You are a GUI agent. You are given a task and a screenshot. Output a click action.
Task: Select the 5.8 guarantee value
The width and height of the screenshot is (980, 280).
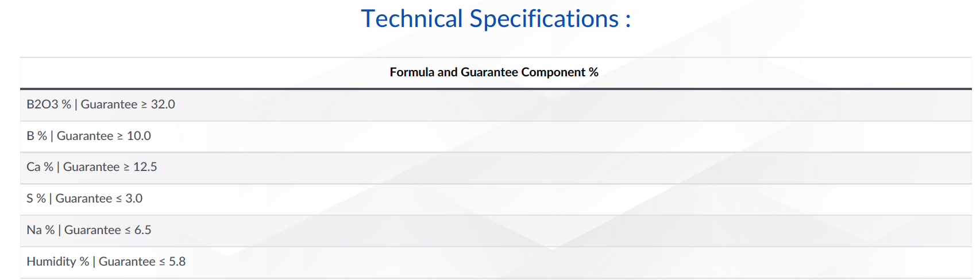click(x=178, y=262)
